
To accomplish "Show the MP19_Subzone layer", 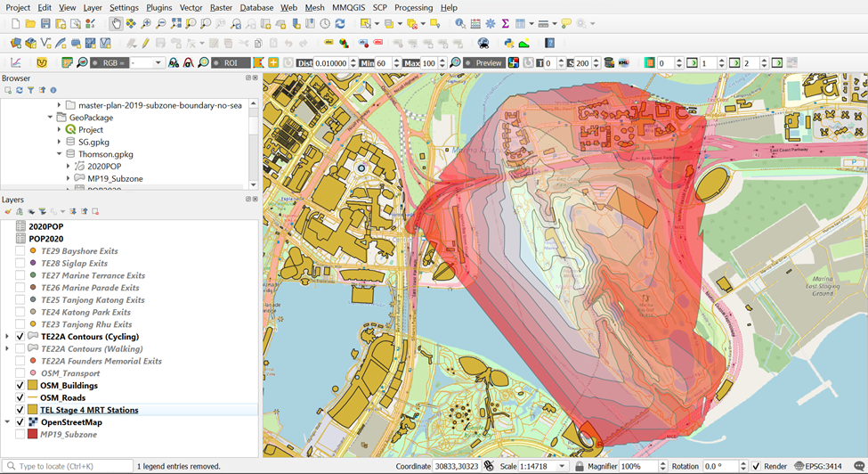I will pos(20,434).
